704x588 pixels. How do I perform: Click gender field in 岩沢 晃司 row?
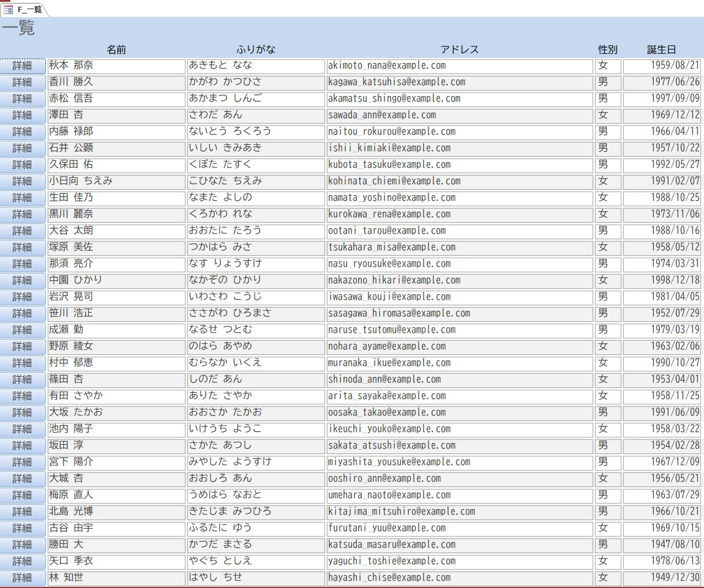(x=608, y=297)
